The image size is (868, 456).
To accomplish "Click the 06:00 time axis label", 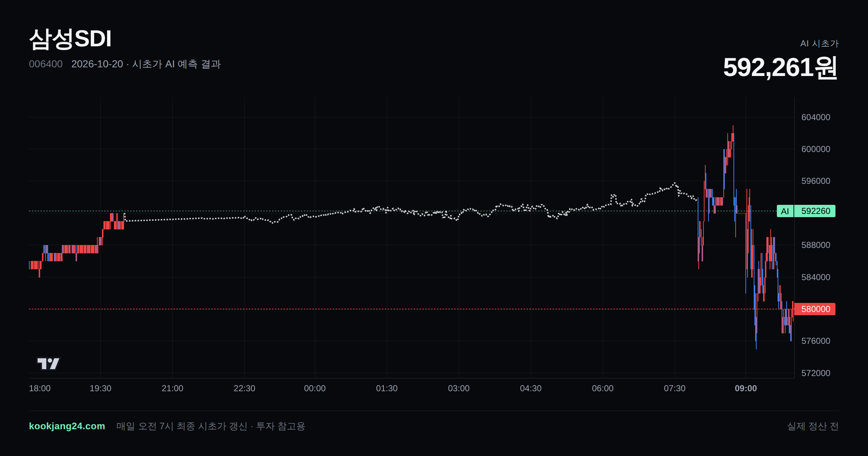I will [603, 388].
